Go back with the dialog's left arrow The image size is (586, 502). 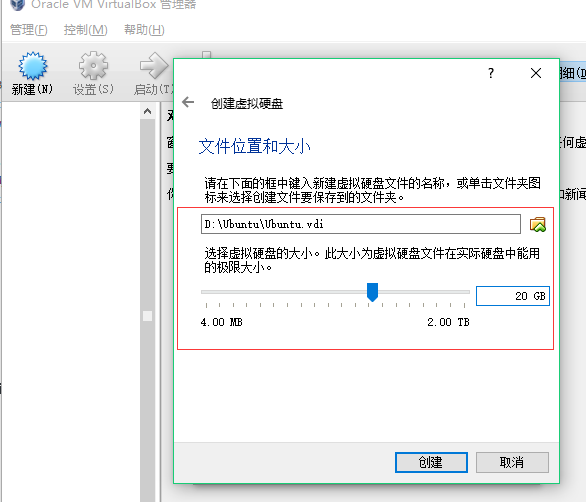(188, 102)
